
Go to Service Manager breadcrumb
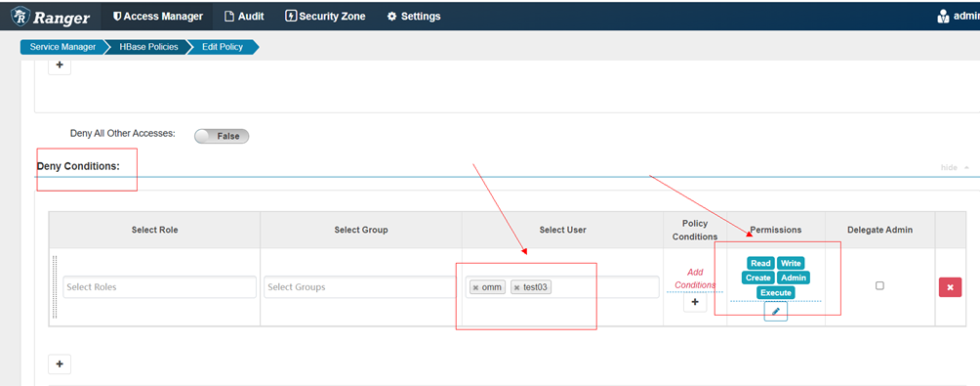pyautogui.click(x=62, y=47)
